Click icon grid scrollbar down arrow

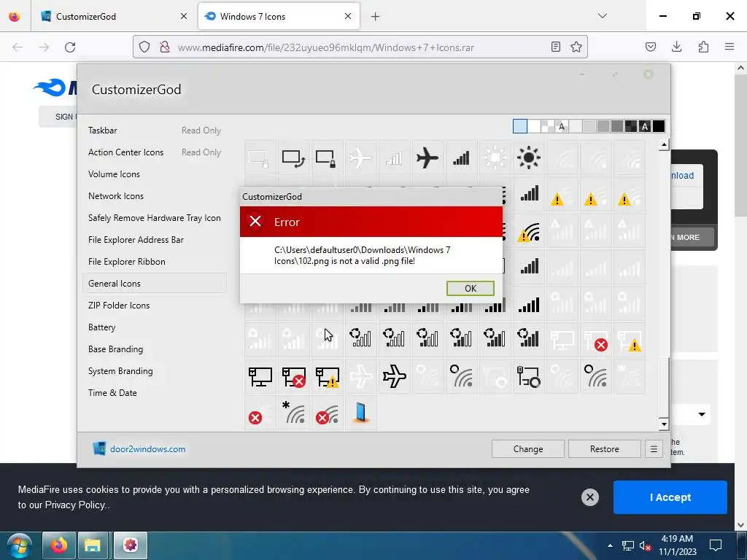tap(664, 424)
